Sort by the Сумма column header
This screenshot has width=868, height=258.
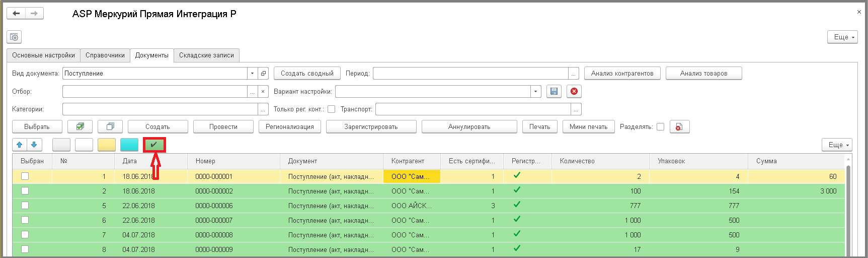pos(796,161)
